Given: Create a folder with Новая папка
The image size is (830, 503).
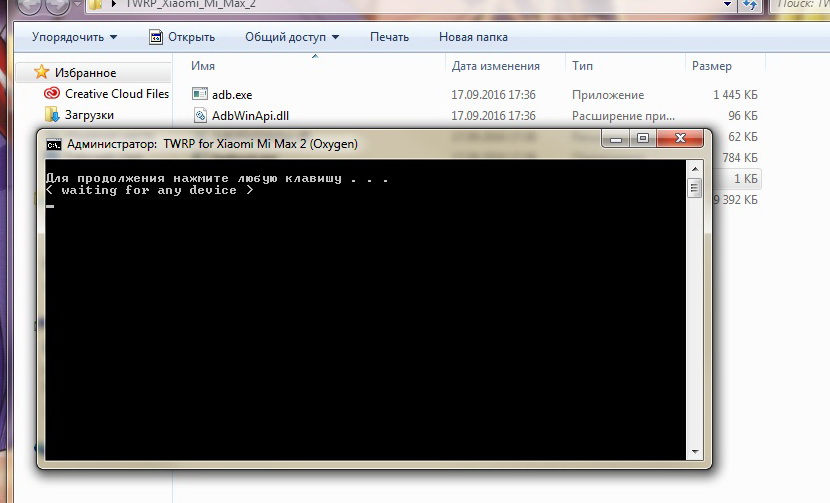Looking at the screenshot, I should click(473, 38).
